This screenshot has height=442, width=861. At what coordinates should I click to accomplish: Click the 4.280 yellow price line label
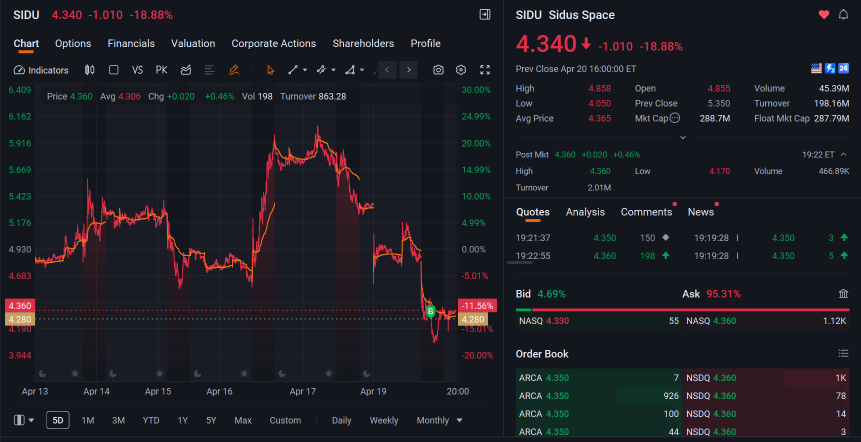tap(19, 320)
